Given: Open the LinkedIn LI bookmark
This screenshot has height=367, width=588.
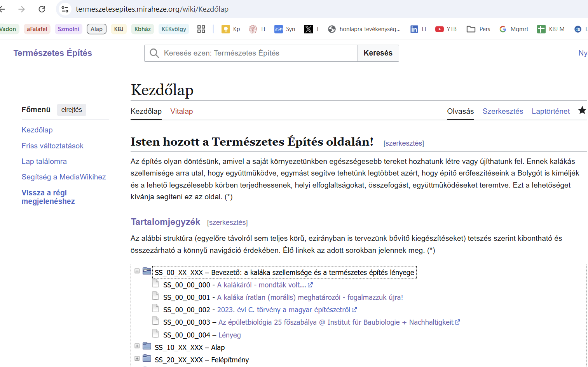Looking at the screenshot, I should coord(419,29).
